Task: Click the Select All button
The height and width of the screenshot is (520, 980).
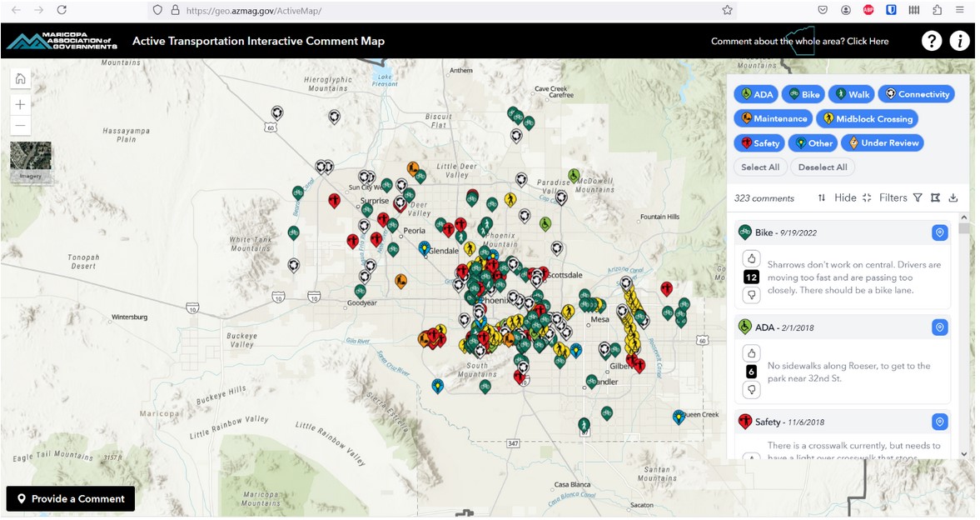Action: 759,167
